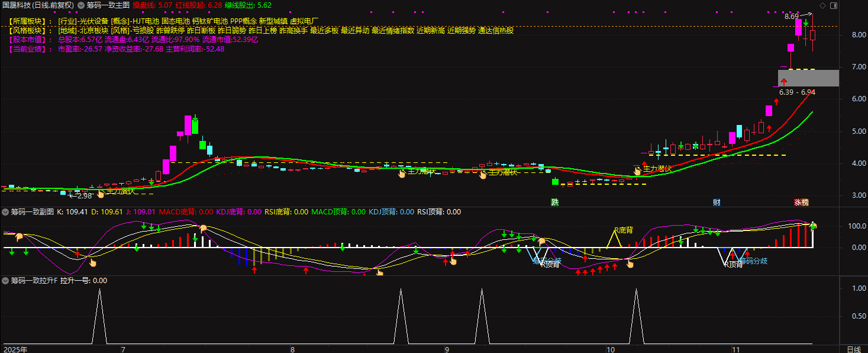Click the R底背 label in sub-chart
The width and height of the screenshot is (868, 353).
point(623,230)
